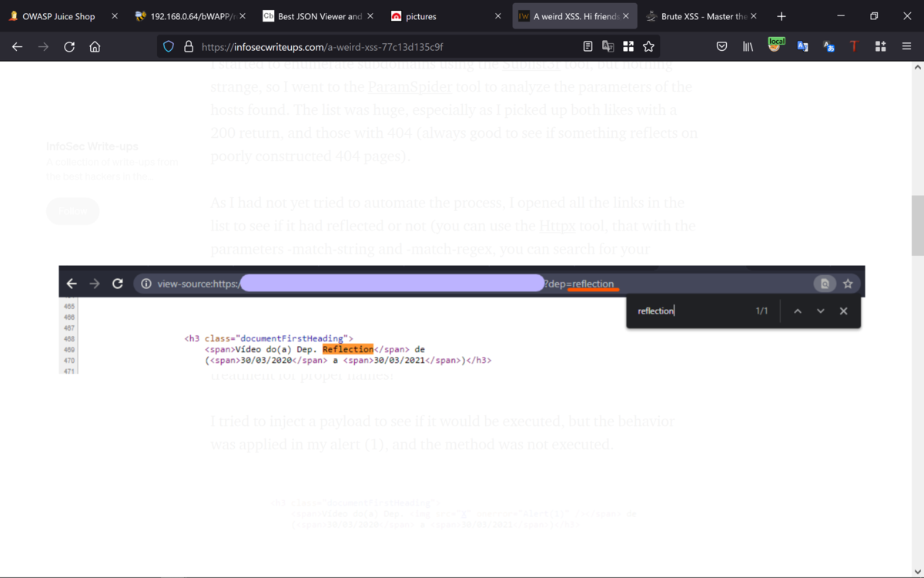
Task: Open a new browser tab
Action: point(782,15)
